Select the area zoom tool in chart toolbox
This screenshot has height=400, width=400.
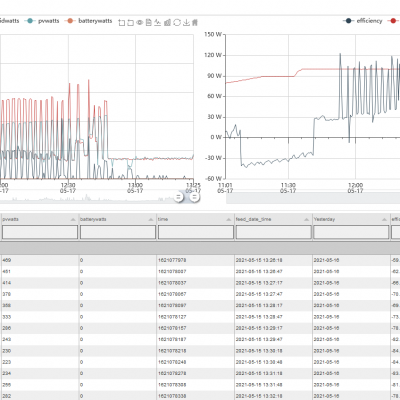(122, 22)
